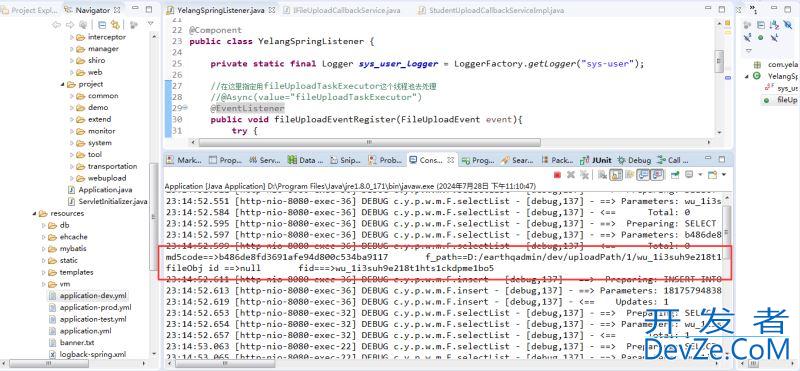800x371 pixels.
Task: Expand the webupload folder arrow
Action: point(71,178)
